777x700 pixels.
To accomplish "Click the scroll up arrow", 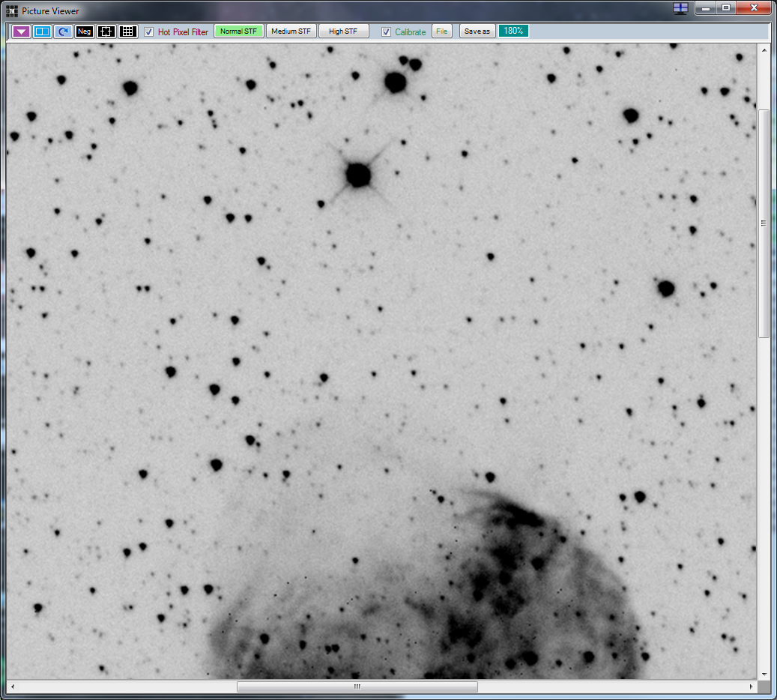I will point(764,50).
